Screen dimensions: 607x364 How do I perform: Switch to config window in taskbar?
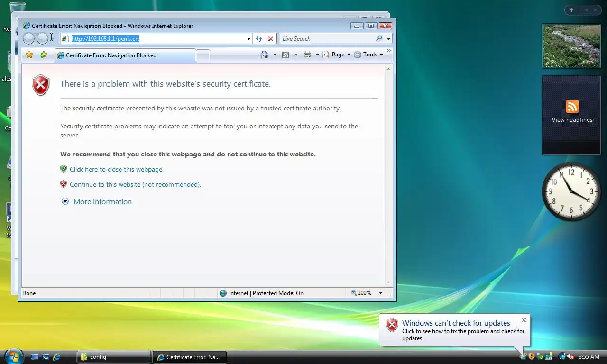click(x=114, y=357)
